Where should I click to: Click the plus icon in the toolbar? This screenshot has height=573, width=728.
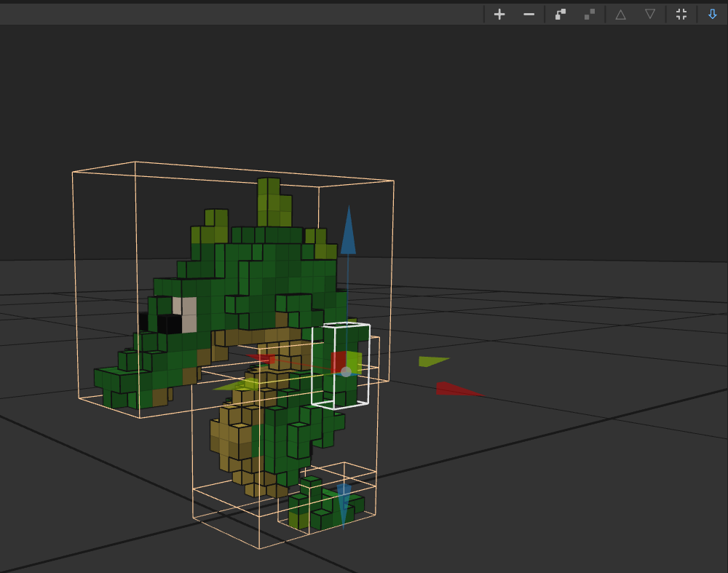click(x=499, y=15)
